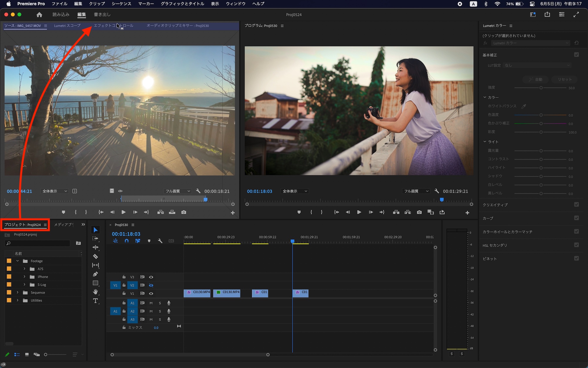This screenshot has width=588, height=368.
Task: Select the Pen tool
Action: [95, 274]
